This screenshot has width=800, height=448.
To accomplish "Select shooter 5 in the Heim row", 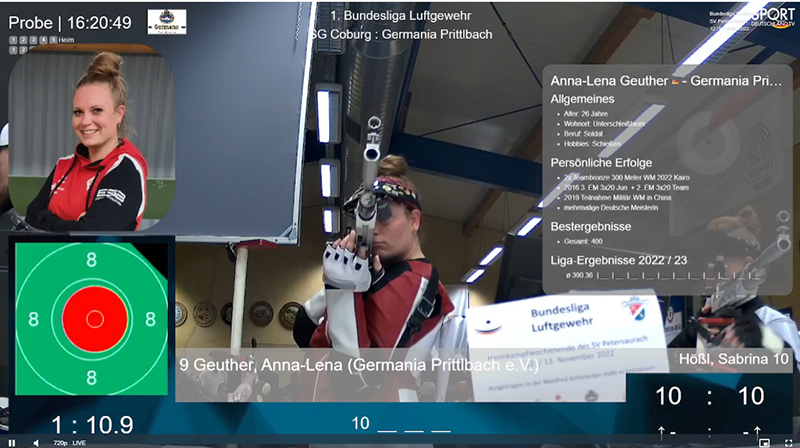I will (x=53, y=40).
